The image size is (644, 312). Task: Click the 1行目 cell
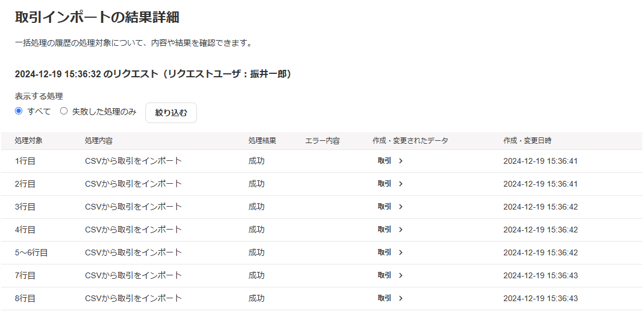[x=25, y=161]
